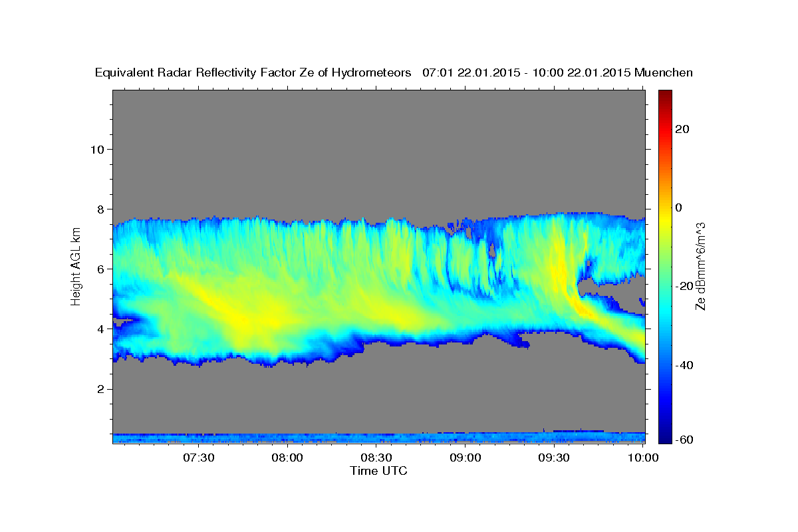
Task: Click the colorbar tick value '-40'
Action: coord(685,364)
